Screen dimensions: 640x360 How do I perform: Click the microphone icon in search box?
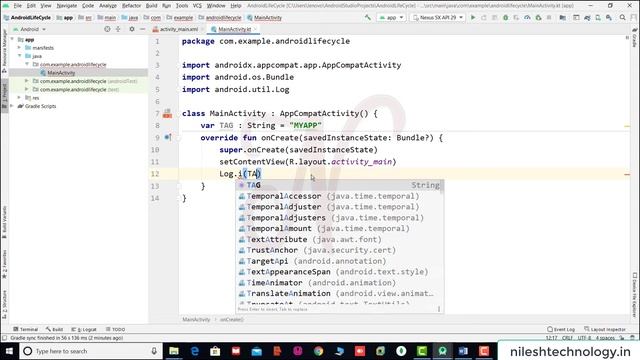pos(154,351)
